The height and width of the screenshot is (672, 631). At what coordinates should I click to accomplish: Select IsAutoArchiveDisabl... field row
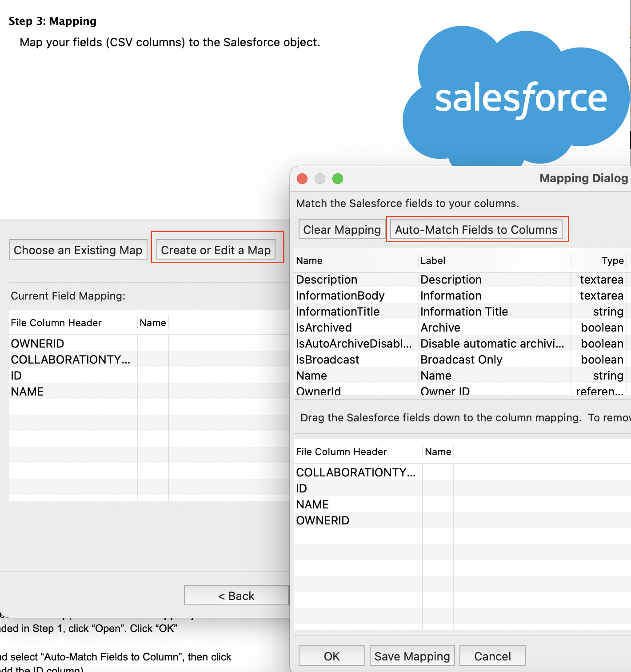pos(462,344)
